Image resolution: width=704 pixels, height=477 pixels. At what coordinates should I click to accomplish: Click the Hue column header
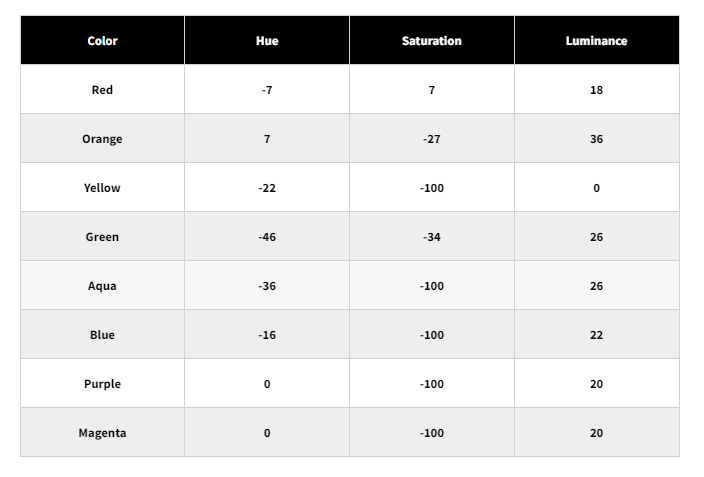267,41
